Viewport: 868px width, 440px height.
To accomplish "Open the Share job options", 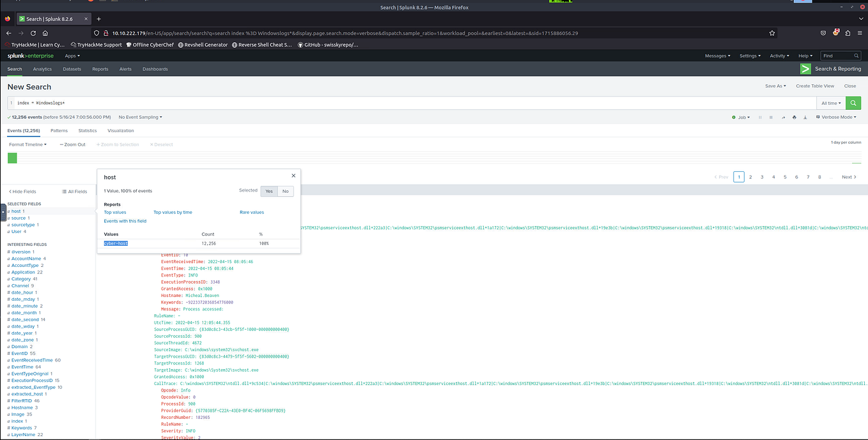I will click(784, 117).
